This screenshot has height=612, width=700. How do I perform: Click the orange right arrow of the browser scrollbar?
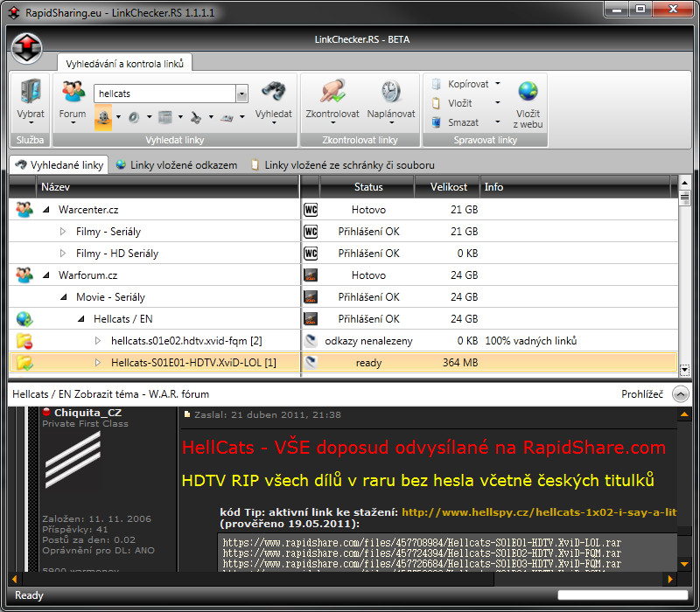(670, 579)
